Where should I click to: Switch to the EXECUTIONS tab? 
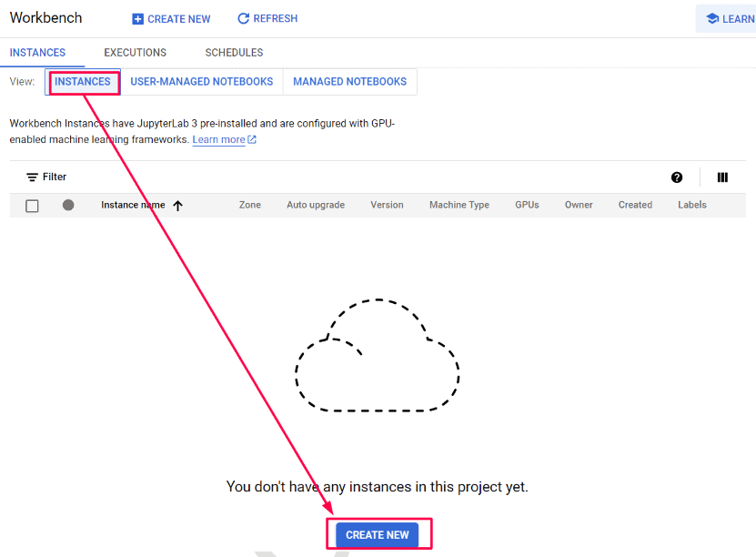click(x=135, y=52)
